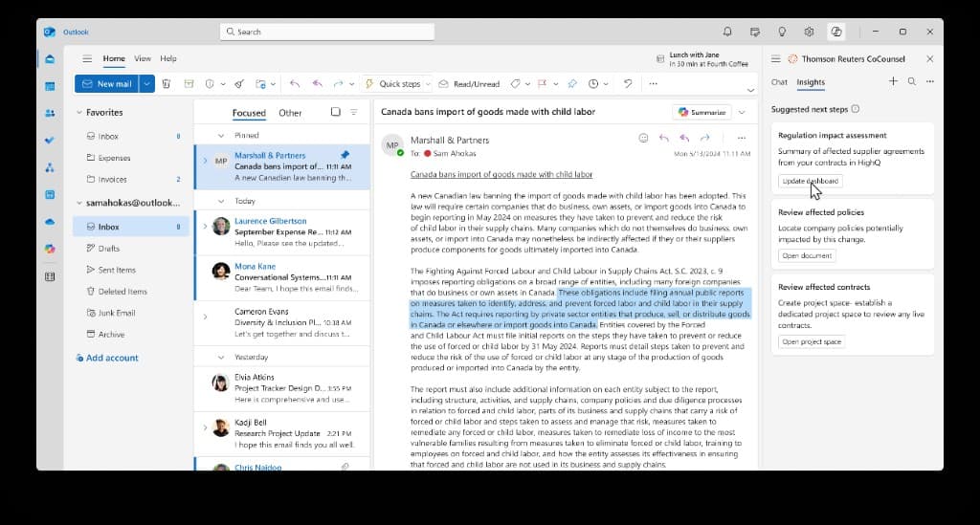Pin the message using ribbon pin icon
The height and width of the screenshot is (525, 980).
[x=572, y=83]
